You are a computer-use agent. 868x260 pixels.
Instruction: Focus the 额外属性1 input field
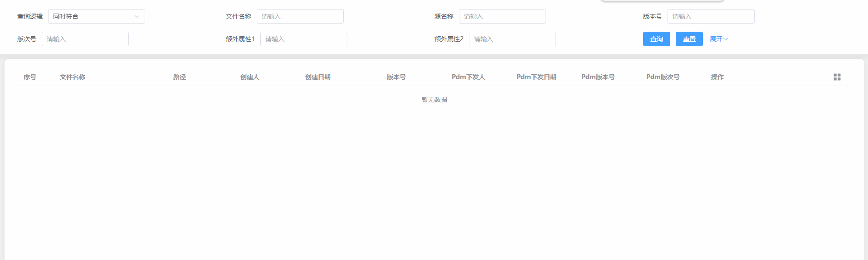304,39
